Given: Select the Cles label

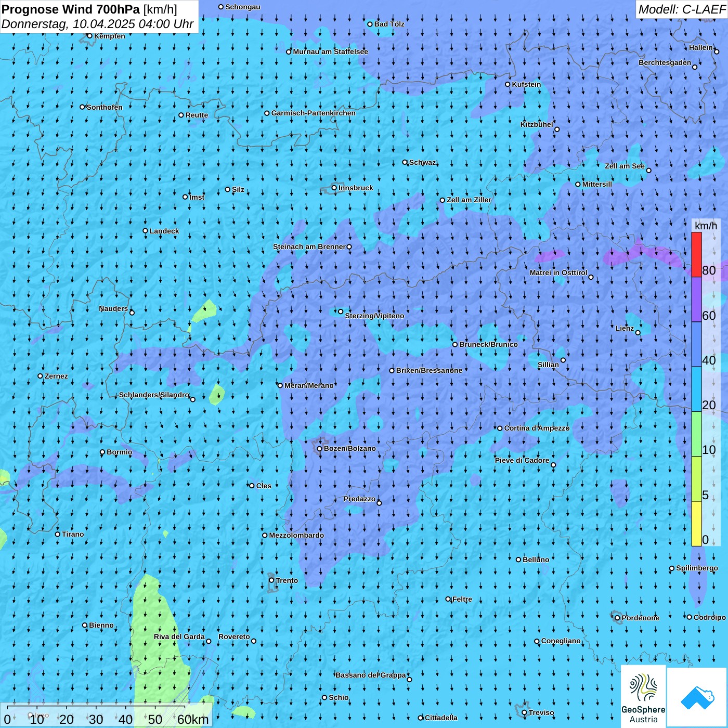Looking at the screenshot, I should pyautogui.click(x=264, y=486).
